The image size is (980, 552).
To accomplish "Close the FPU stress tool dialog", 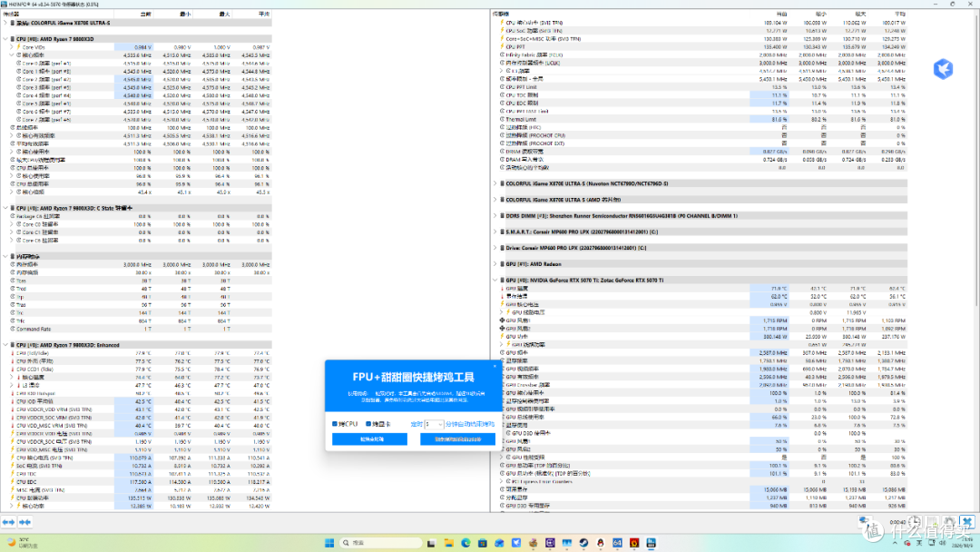I will (495, 366).
